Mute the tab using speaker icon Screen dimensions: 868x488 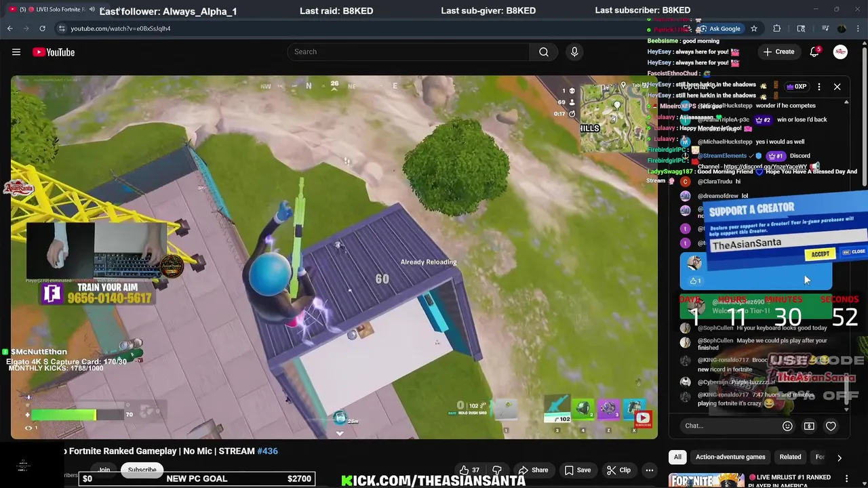click(x=92, y=9)
